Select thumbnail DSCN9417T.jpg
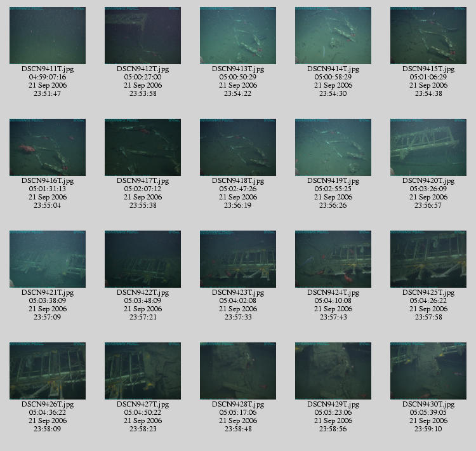The height and width of the screenshot is (451, 476). (x=143, y=147)
